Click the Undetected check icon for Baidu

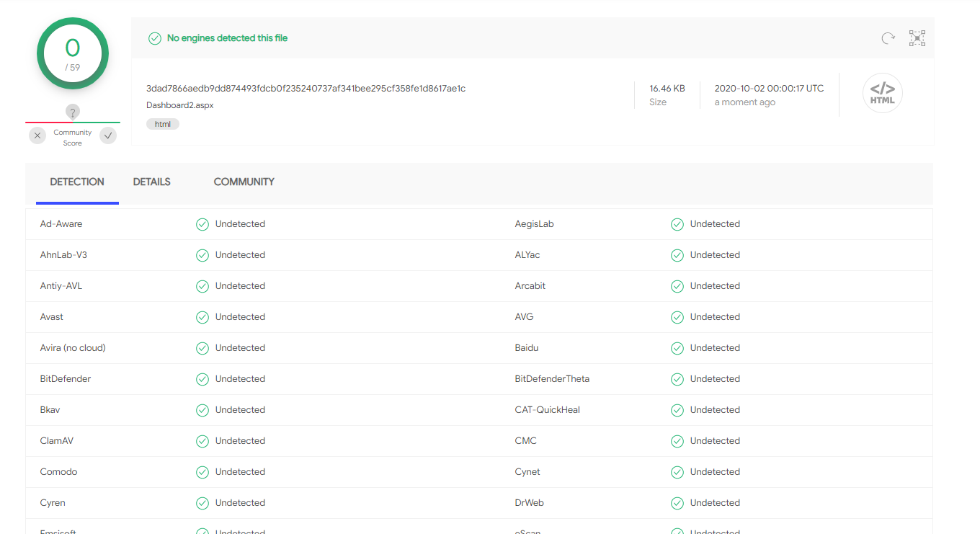point(677,348)
